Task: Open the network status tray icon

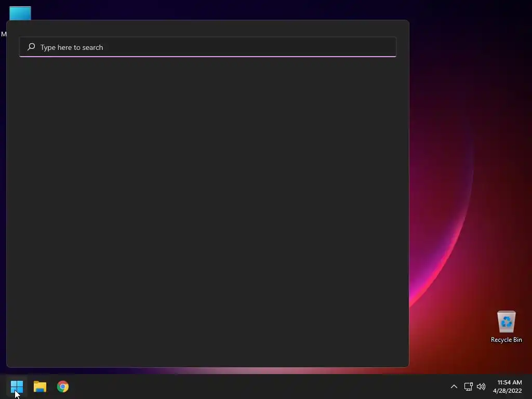Action: (x=468, y=387)
